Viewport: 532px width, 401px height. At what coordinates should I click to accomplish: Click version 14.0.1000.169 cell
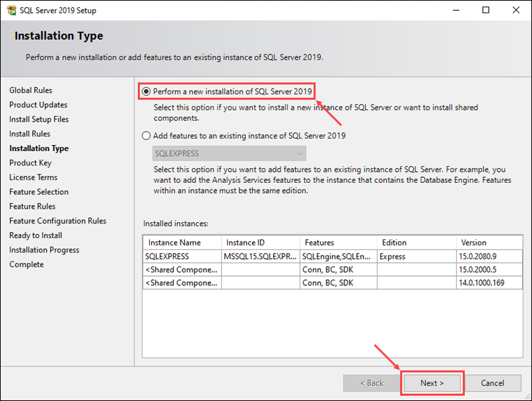point(489,283)
